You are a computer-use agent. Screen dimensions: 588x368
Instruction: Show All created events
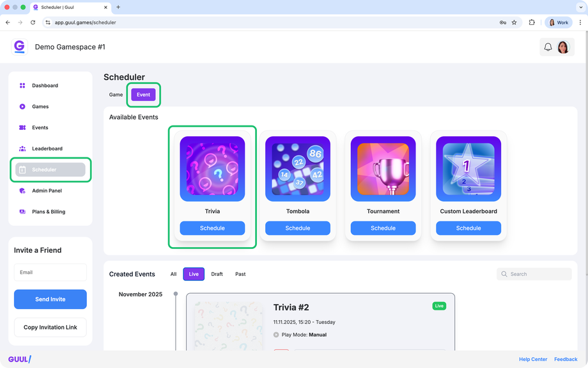coord(173,274)
